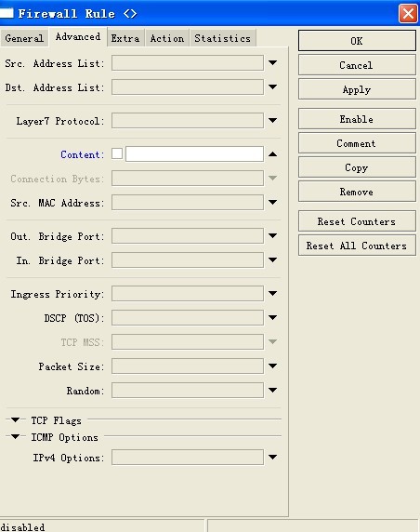
Task: Expand the ICMP Options section
Action: tap(15, 436)
